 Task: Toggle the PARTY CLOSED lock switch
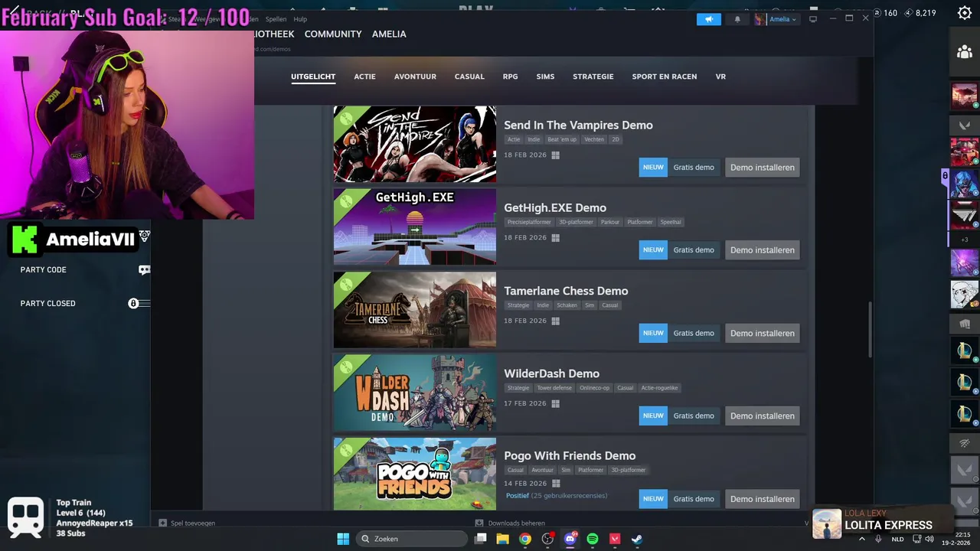[139, 304]
